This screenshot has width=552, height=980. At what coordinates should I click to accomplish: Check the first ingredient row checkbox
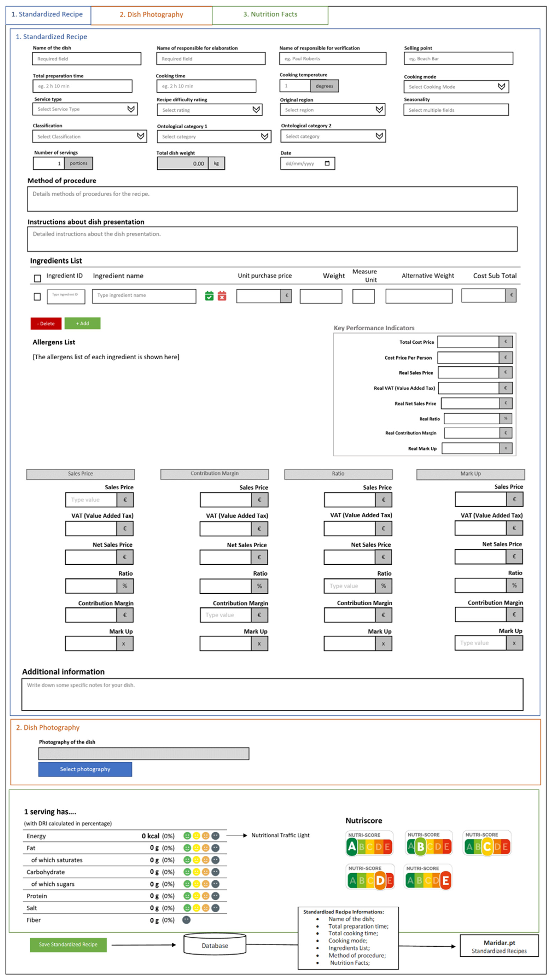coord(37,297)
